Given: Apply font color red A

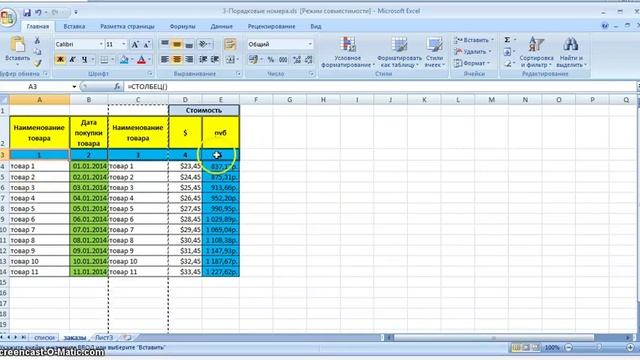Looking at the screenshot, I should pyautogui.click(x=142, y=60).
